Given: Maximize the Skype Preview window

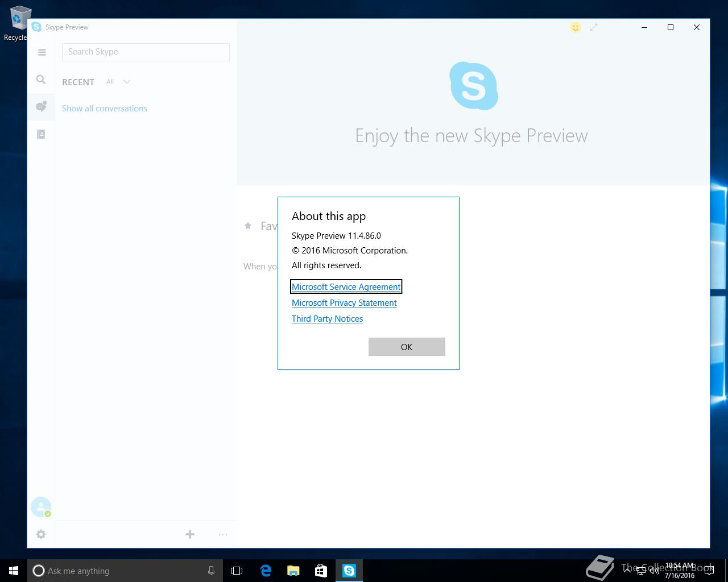Looking at the screenshot, I should click(671, 27).
